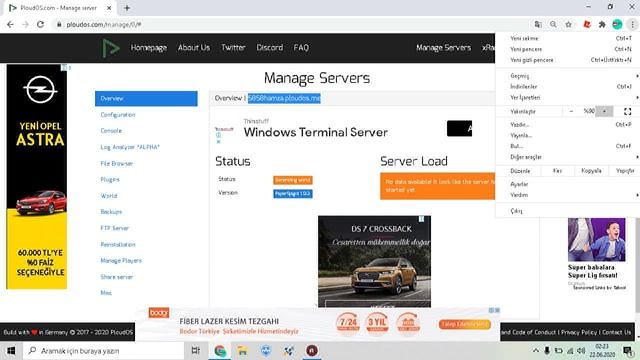The image size is (640, 360).
Task: Open the FAQ nav link
Action: point(301,48)
